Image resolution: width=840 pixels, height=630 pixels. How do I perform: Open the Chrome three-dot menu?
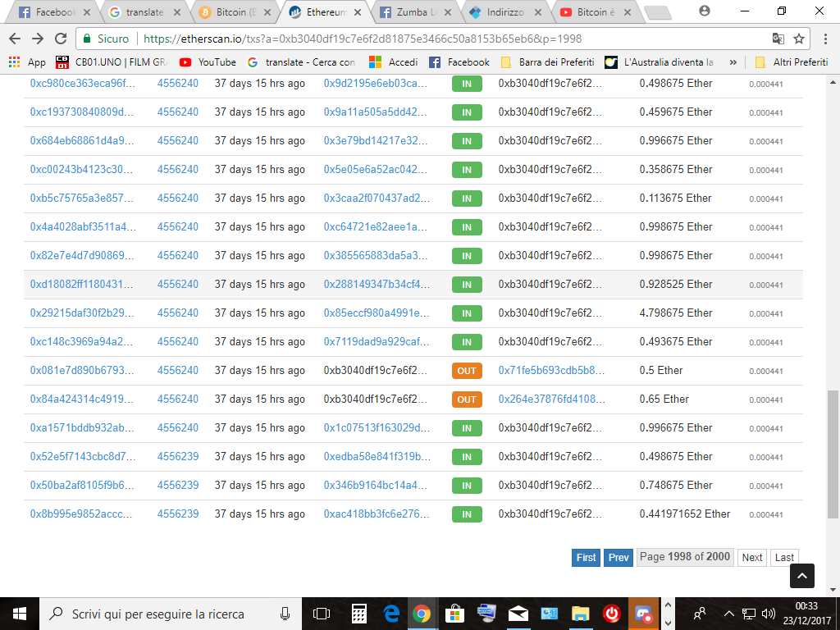(x=825, y=39)
